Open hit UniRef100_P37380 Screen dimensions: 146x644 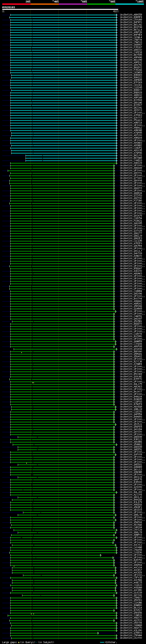(x=131, y=201)
